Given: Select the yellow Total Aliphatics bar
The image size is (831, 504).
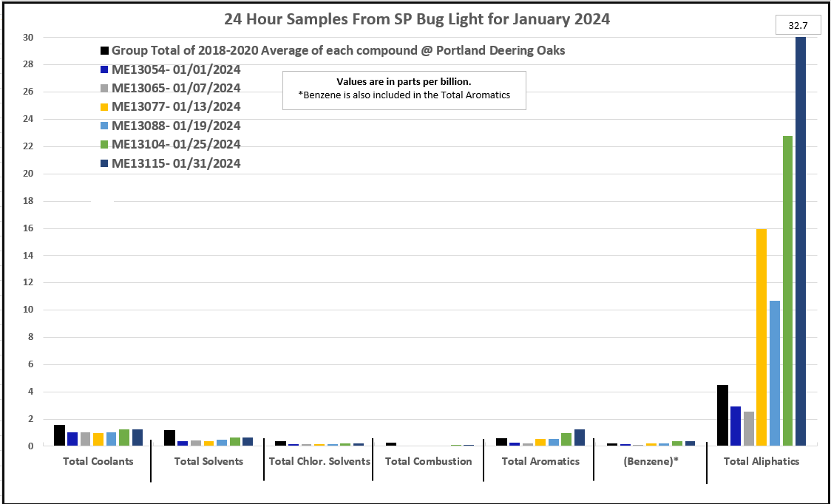Looking at the screenshot, I should click(762, 337).
